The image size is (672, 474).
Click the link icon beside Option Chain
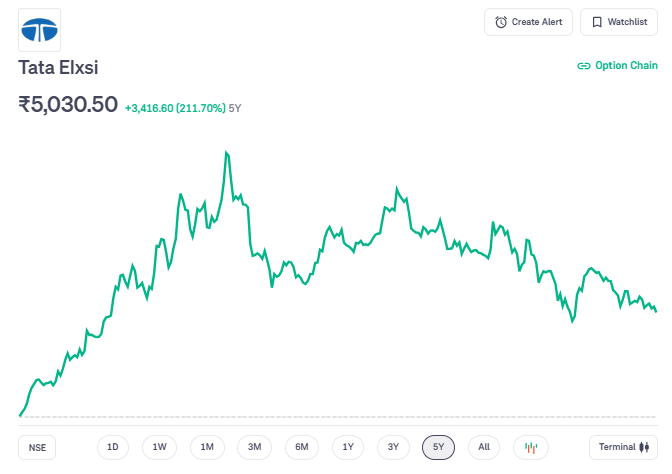point(584,66)
